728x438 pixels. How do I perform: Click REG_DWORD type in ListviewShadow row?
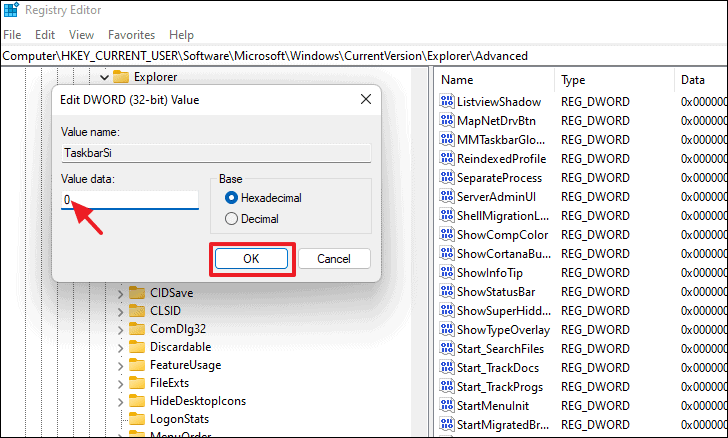(x=595, y=102)
